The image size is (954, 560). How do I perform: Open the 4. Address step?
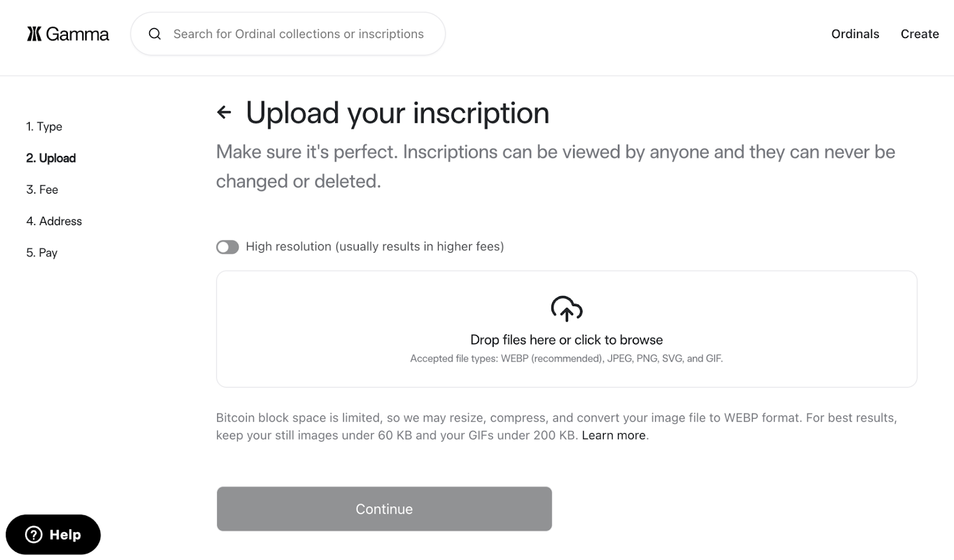point(54,221)
